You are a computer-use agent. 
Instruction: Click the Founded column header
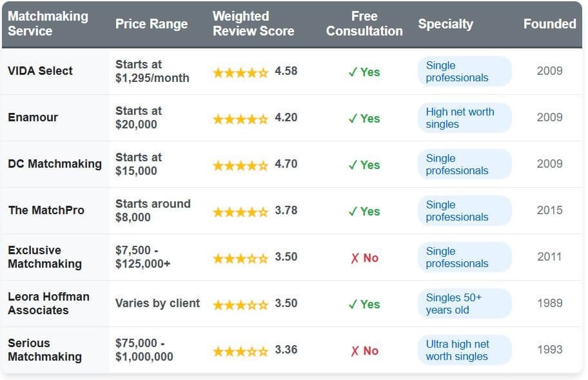549,24
